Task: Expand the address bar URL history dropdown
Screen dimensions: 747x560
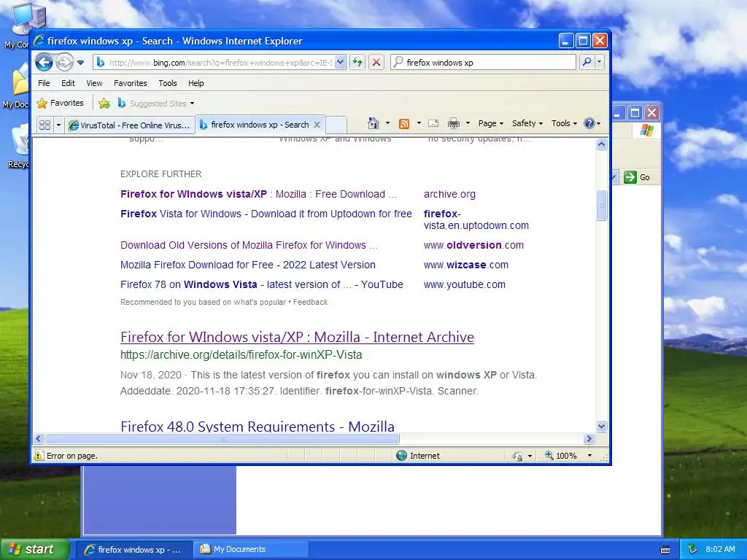Action: pyautogui.click(x=340, y=63)
